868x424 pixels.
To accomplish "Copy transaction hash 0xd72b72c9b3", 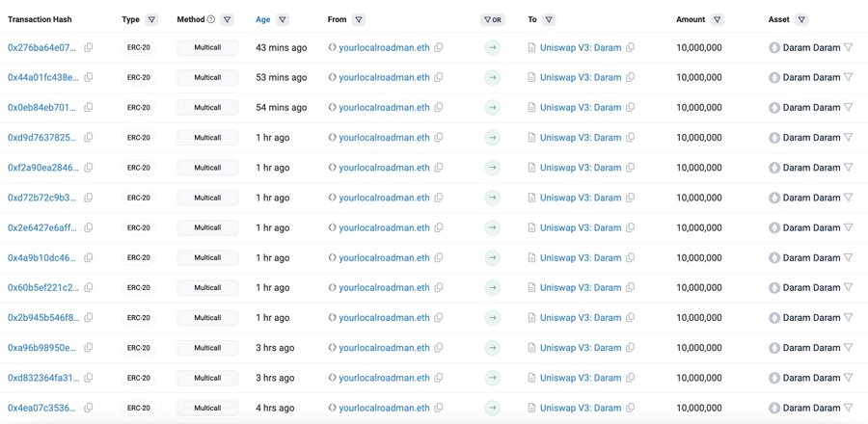I will point(88,198).
